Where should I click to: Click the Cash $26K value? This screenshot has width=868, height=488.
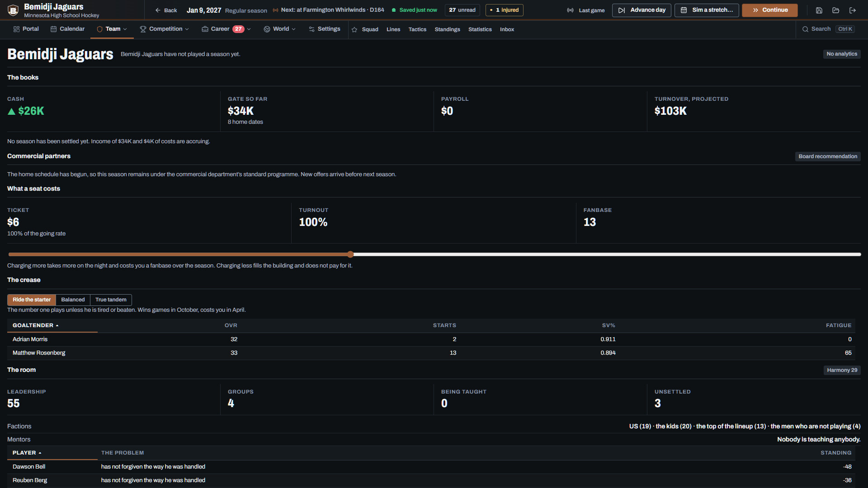coord(26,111)
